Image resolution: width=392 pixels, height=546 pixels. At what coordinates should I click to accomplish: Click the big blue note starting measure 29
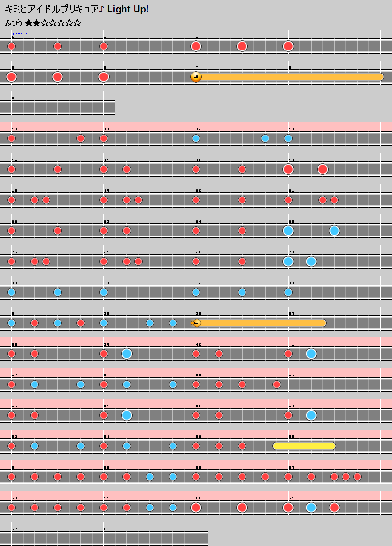coord(288,261)
